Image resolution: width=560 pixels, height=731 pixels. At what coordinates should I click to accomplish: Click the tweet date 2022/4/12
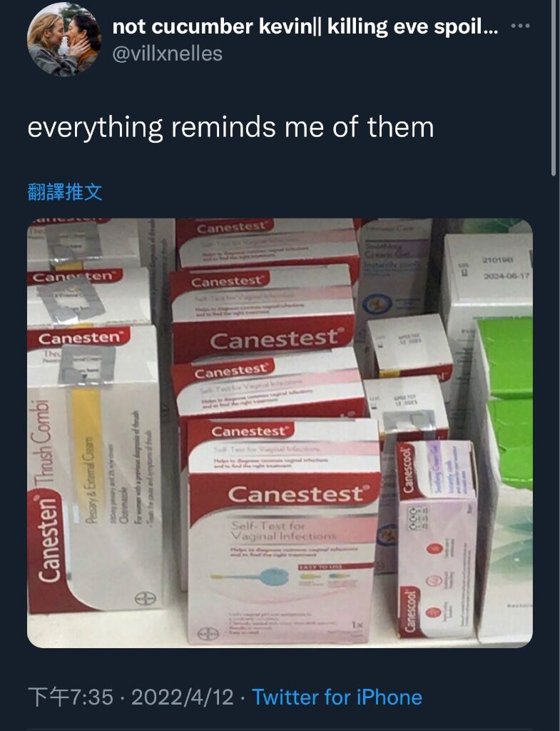coord(182,697)
